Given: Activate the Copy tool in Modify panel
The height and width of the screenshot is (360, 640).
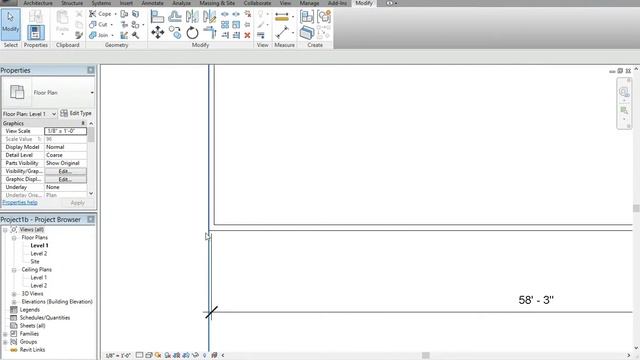Looking at the screenshot, I should [175, 33].
